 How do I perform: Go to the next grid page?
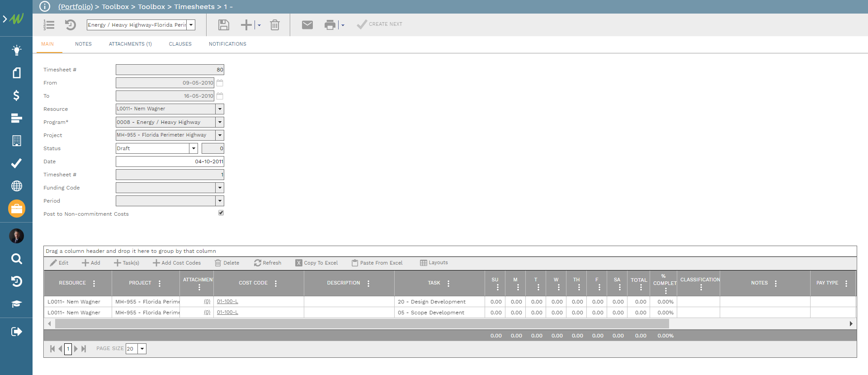(x=76, y=349)
